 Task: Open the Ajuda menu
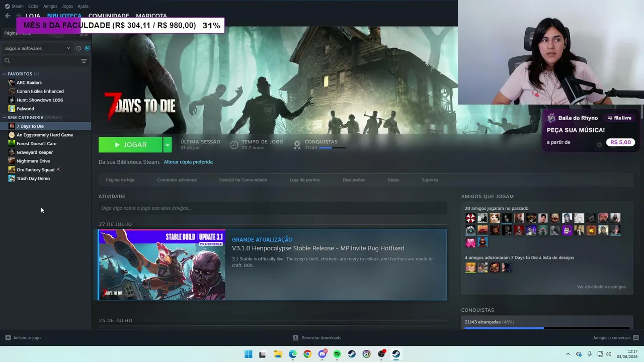83,6
